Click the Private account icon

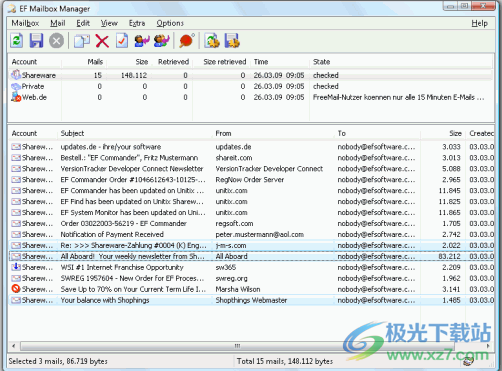pyautogui.click(x=16, y=86)
